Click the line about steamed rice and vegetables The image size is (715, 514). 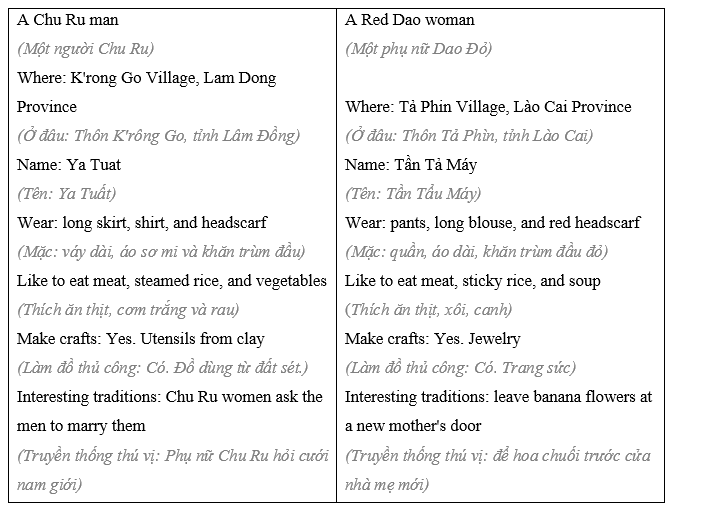[x=172, y=281]
